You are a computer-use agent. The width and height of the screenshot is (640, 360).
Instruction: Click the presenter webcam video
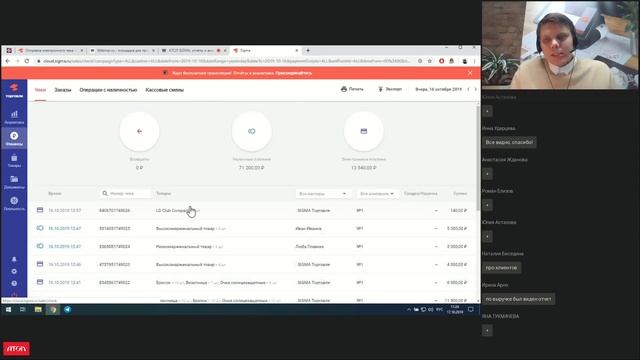[x=560, y=44]
